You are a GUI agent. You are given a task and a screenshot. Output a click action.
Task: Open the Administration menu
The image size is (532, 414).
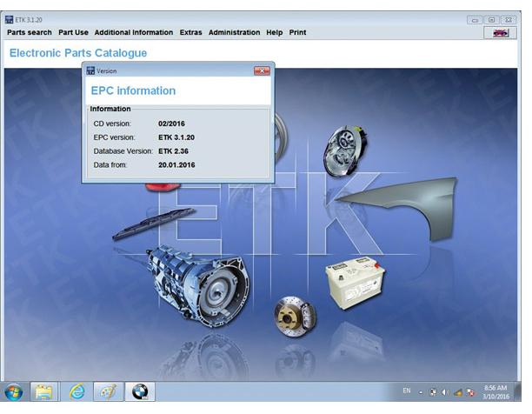point(234,32)
